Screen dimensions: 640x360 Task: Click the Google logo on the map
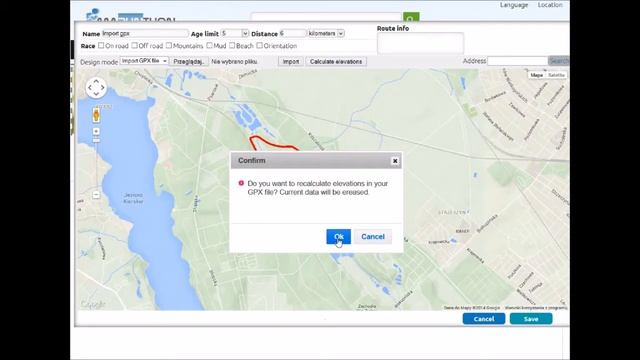point(93,304)
